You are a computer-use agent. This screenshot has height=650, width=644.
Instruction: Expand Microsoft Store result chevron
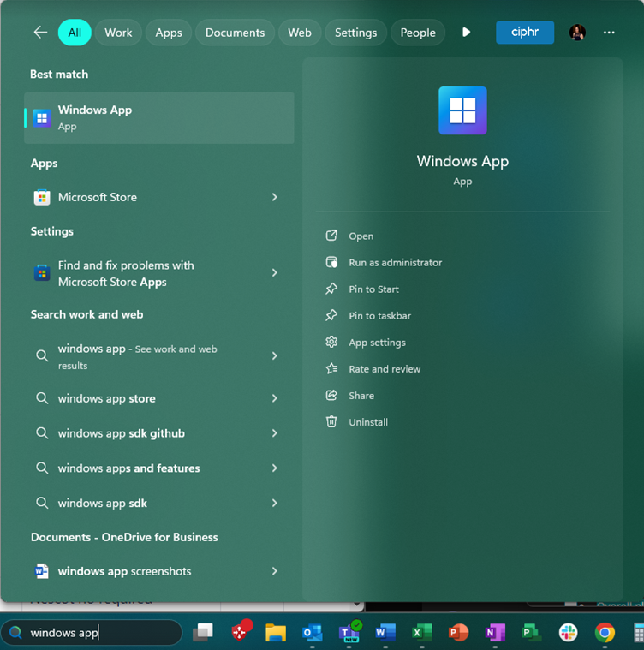tap(274, 197)
